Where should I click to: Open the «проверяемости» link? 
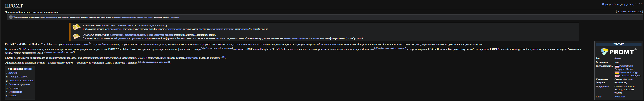[138, 39]
